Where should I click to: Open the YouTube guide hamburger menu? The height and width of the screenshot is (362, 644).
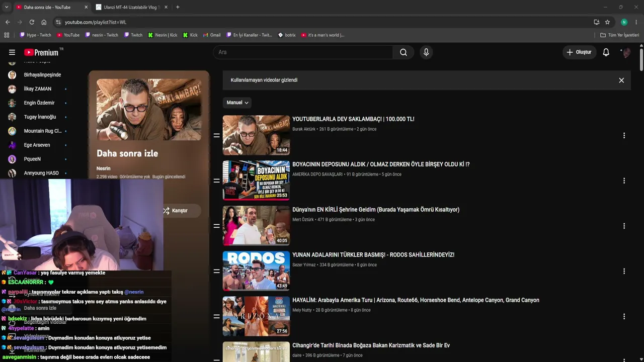coord(12,52)
